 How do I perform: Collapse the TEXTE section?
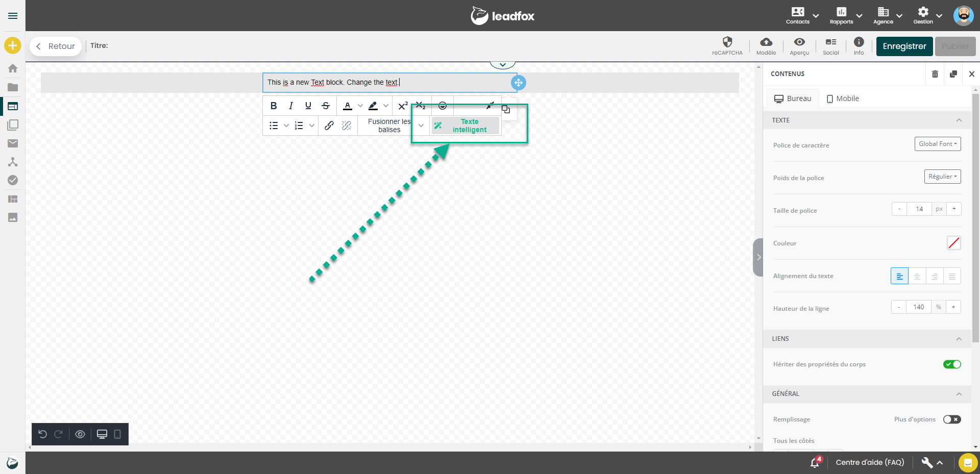coord(959,120)
